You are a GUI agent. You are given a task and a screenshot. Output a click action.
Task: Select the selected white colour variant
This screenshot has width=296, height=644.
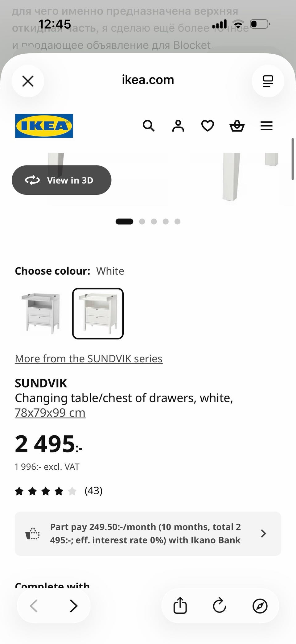point(98,314)
